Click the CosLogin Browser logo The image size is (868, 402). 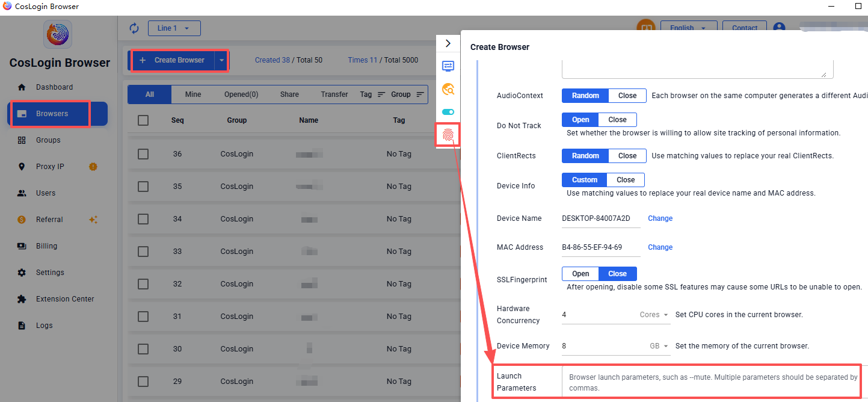point(58,34)
